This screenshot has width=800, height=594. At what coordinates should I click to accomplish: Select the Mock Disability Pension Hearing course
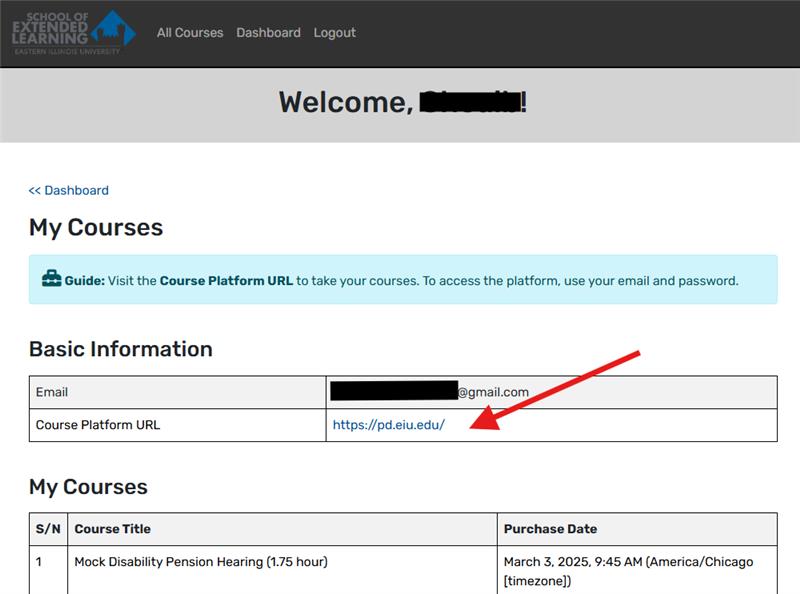[200, 562]
